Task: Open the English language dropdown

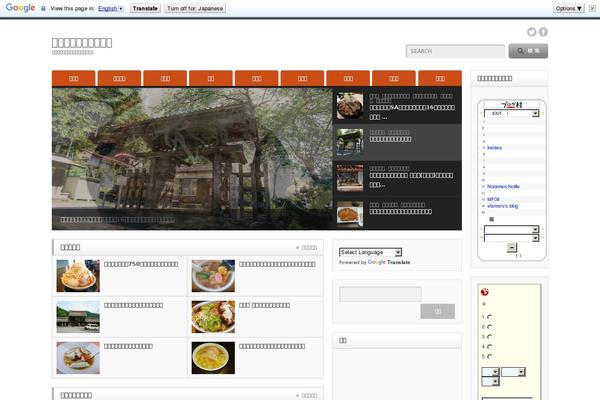Action: tap(111, 8)
